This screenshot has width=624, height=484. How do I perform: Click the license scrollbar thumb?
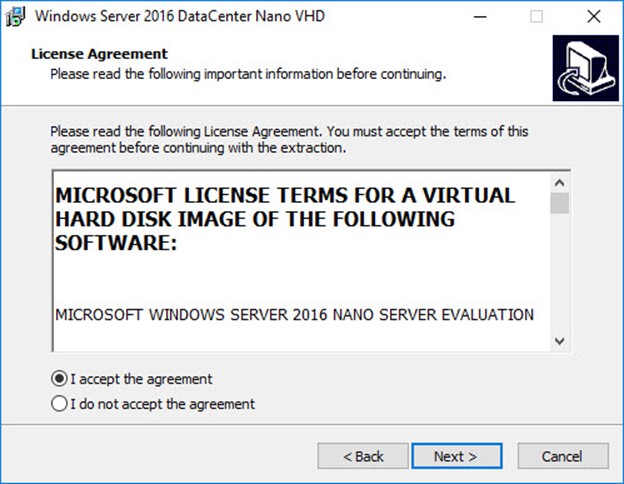(559, 204)
